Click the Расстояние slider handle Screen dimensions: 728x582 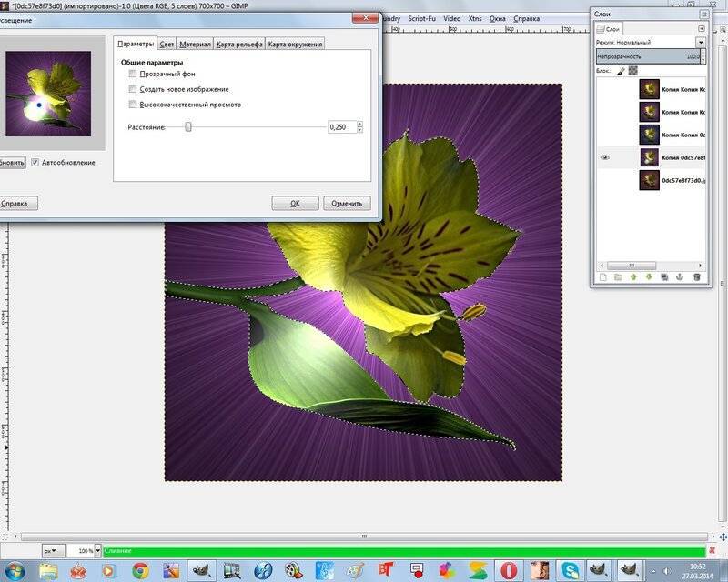coord(188,127)
